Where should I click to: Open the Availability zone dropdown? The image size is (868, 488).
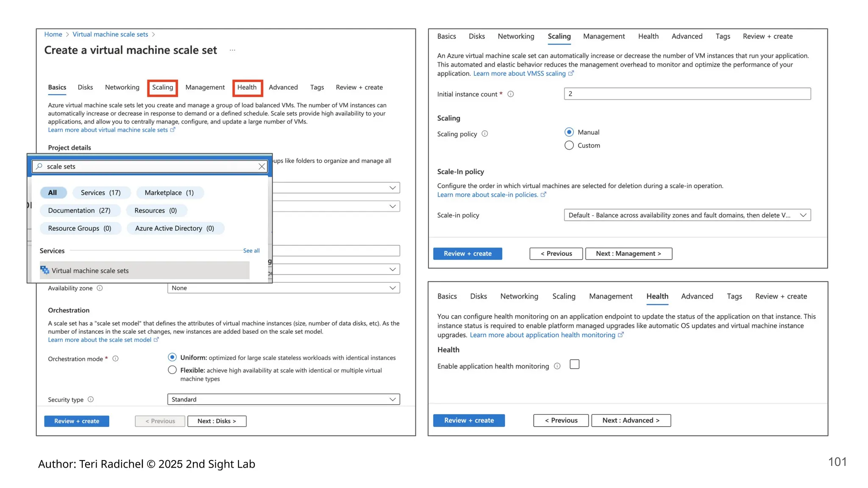[283, 288]
